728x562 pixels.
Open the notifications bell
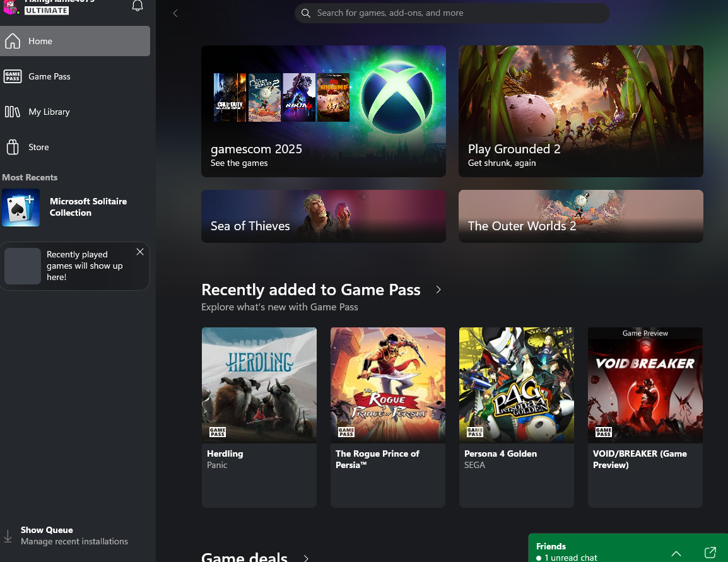(138, 6)
